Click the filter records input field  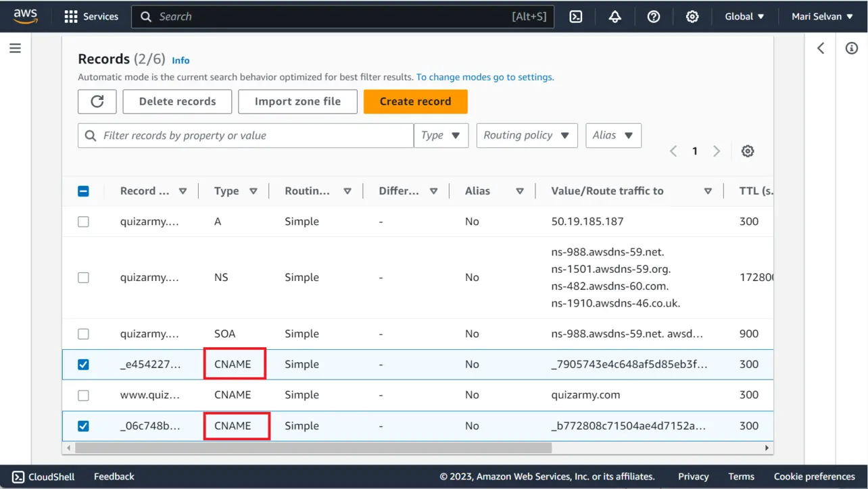245,135
